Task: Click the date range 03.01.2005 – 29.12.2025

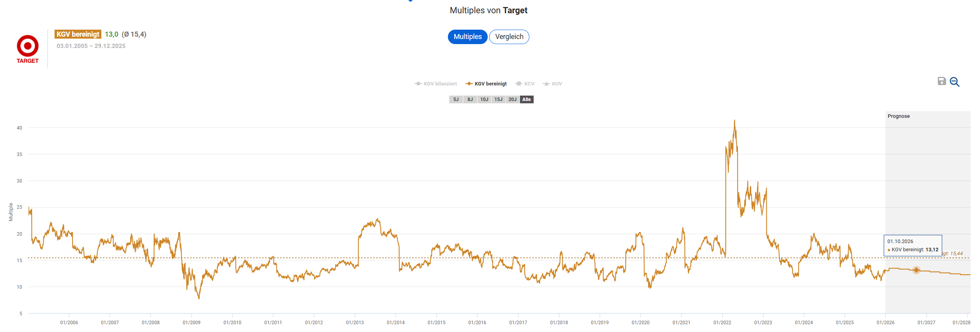Action: pos(91,46)
